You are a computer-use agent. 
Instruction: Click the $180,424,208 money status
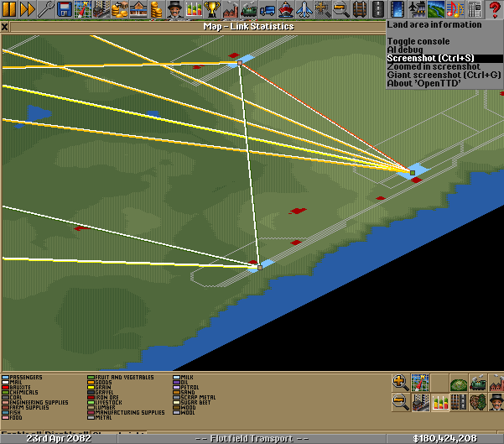pyautogui.click(x=444, y=438)
